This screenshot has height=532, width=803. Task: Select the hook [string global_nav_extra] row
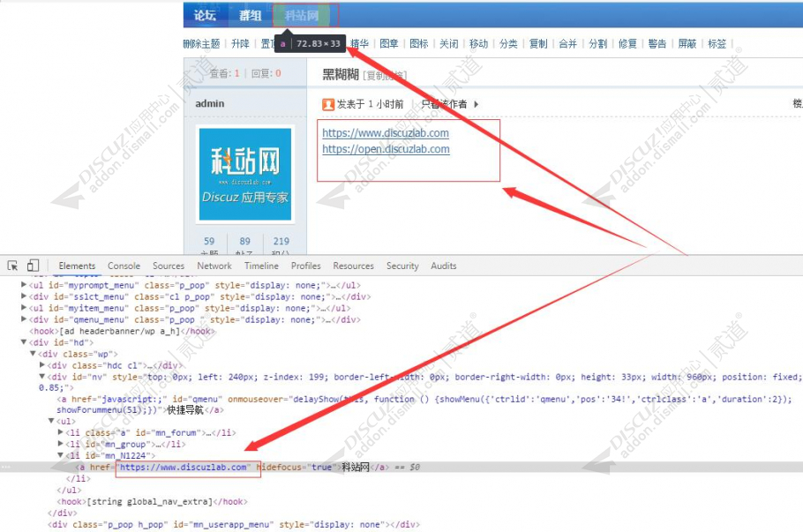(x=152, y=502)
